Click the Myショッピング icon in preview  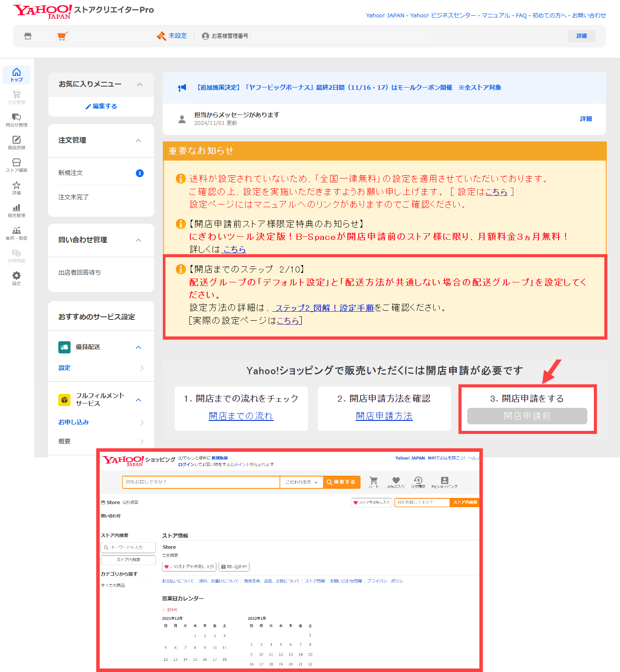tap(445, 480)
